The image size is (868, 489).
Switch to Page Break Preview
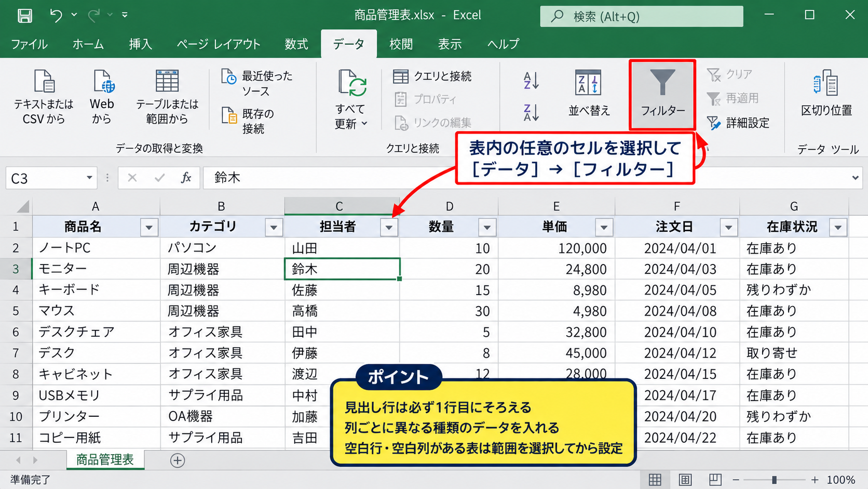coord(715,480)
